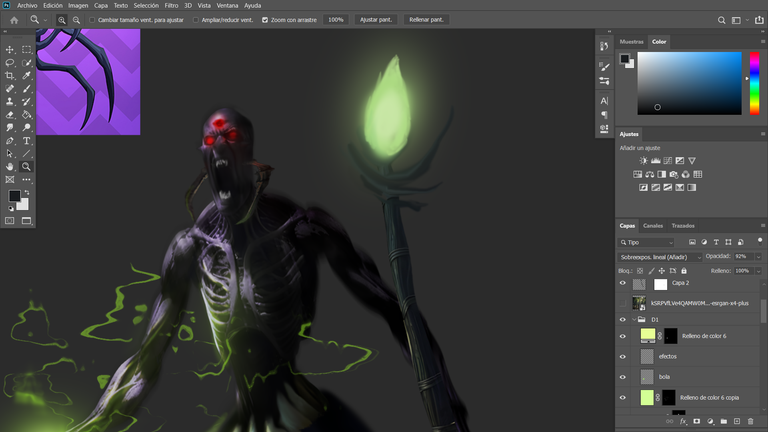Screen dimensions: 768x432
Task: Select the Rectangular Marquee tool
Action: click(26, 49)
